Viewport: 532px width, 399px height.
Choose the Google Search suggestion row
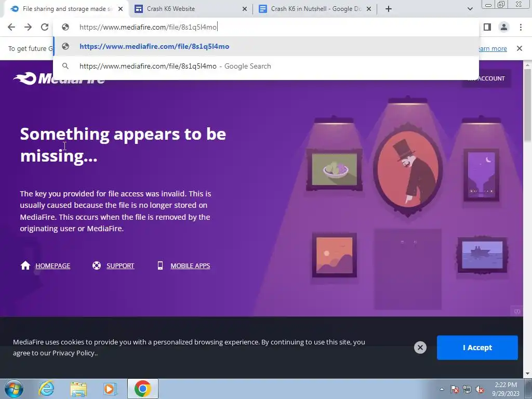[266, 66]
